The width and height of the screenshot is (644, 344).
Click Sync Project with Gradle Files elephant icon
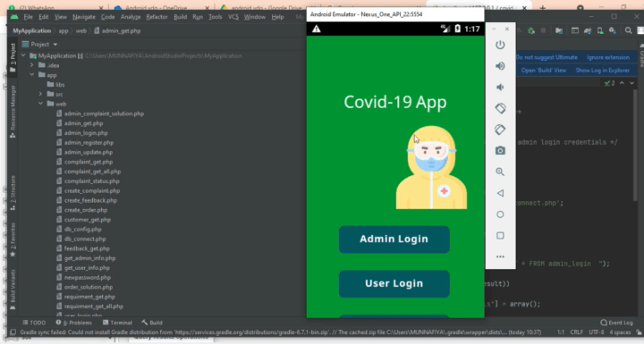(x=588, y=30)
